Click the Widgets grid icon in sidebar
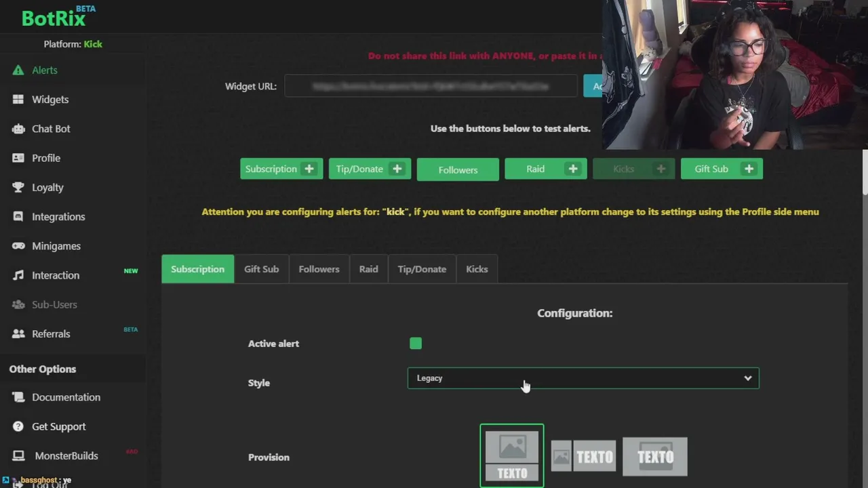Screen dimensions: 868x488 click(x=18, y=99)
